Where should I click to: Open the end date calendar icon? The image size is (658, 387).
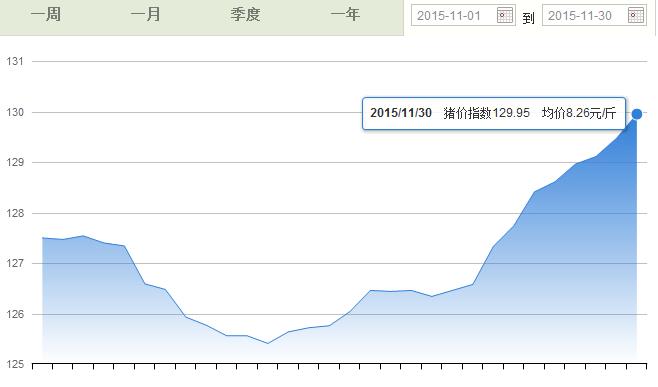(x=636, y=16)
